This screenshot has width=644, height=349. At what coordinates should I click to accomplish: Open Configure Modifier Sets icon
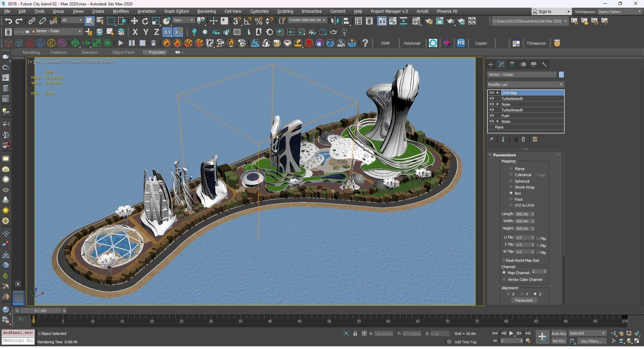point(535,139)
